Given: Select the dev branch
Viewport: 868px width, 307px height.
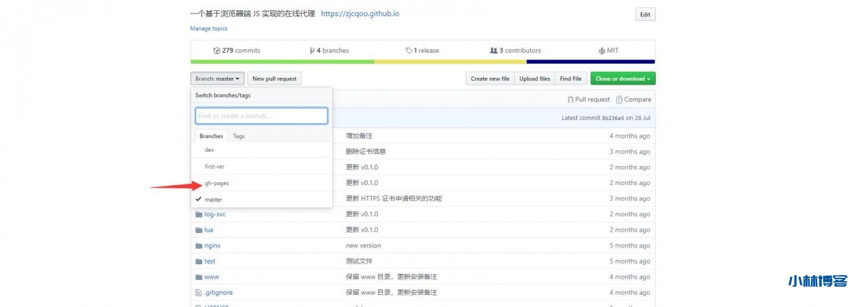Looking at the screenshot, I should pos(261,150).
